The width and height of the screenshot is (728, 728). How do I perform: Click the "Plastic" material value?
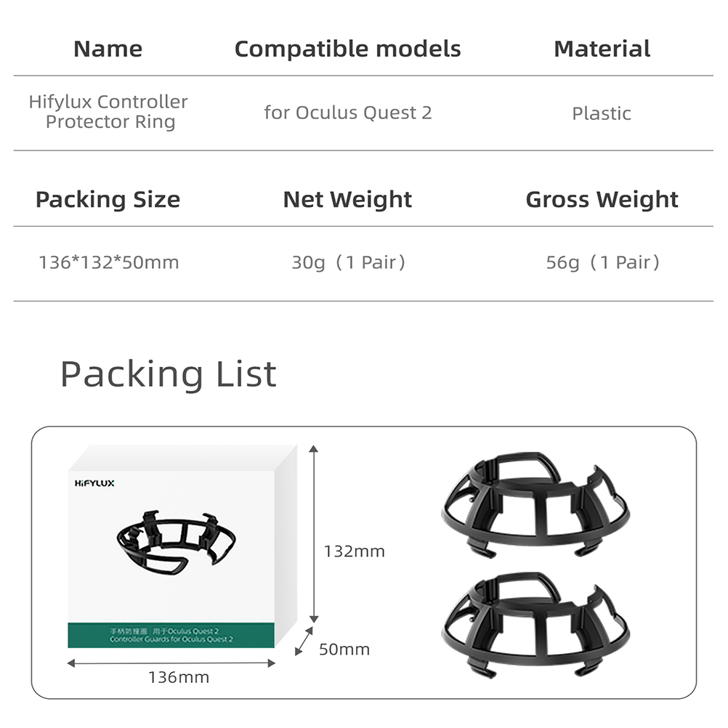(602, 113)
